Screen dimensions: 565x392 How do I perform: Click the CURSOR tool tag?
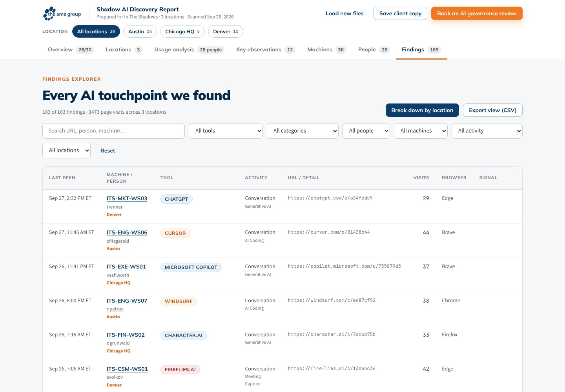[175, 233]
